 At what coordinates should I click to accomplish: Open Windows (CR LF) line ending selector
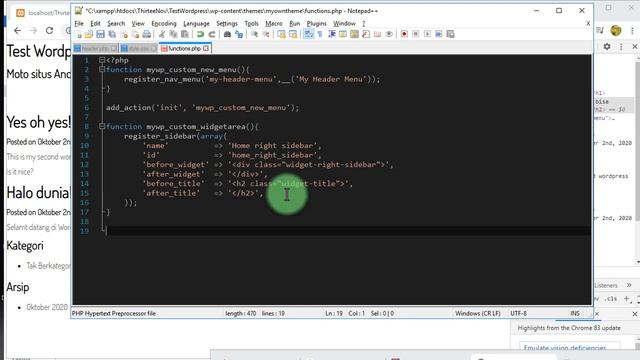click(x=478, y=313)
